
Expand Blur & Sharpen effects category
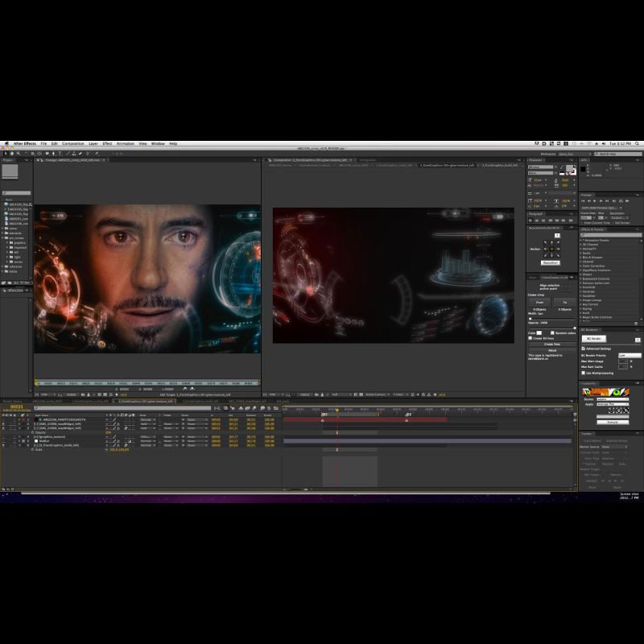[x=580, y=258]
